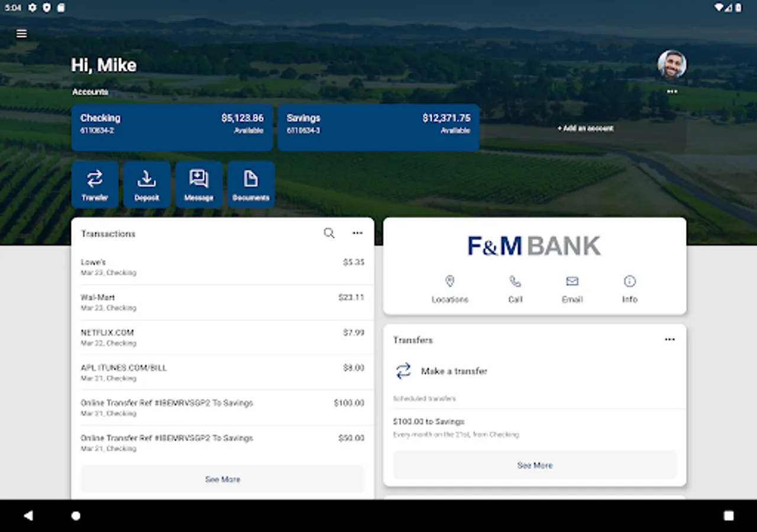Open the Checking account card

[172, 128]
